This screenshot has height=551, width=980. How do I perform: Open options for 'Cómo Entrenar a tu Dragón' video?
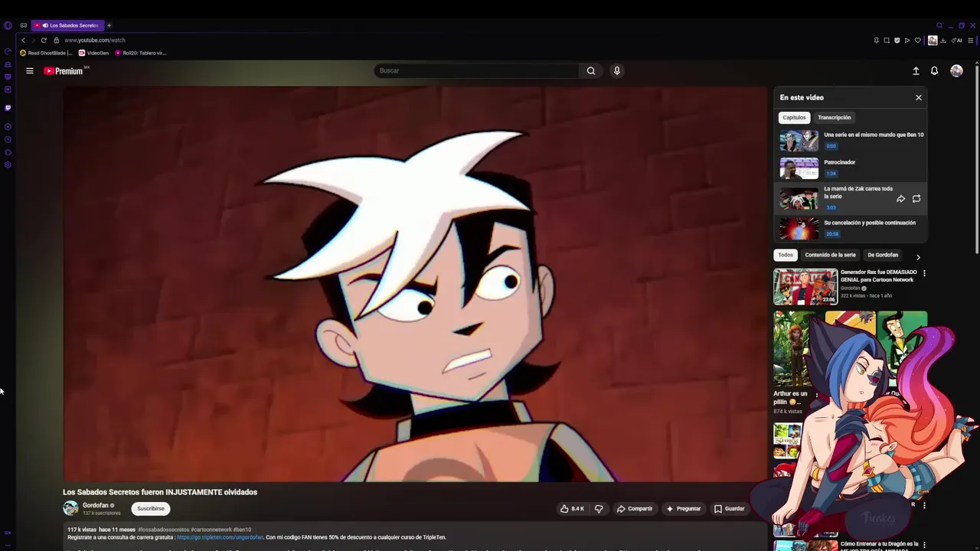[924, 545]
